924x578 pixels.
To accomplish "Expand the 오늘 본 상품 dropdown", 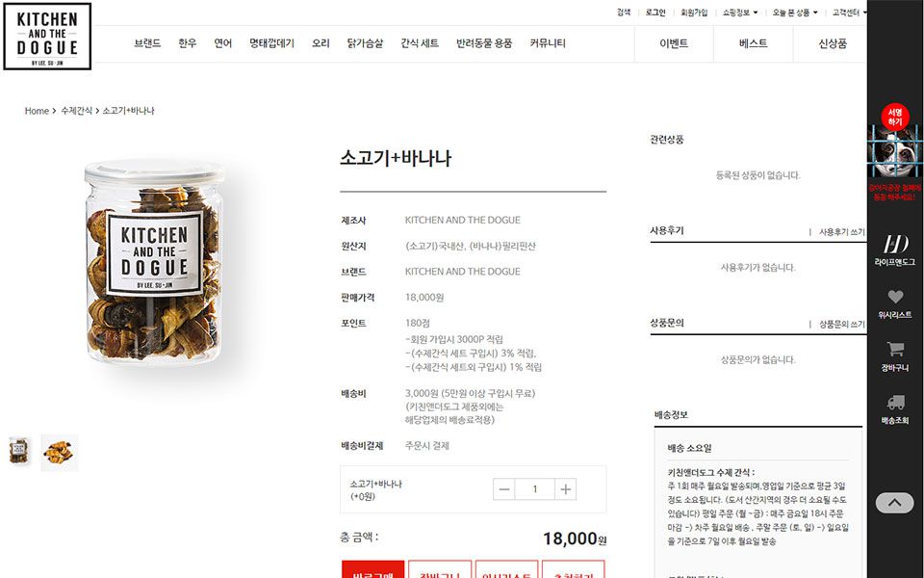I will [x=795, y=13].
